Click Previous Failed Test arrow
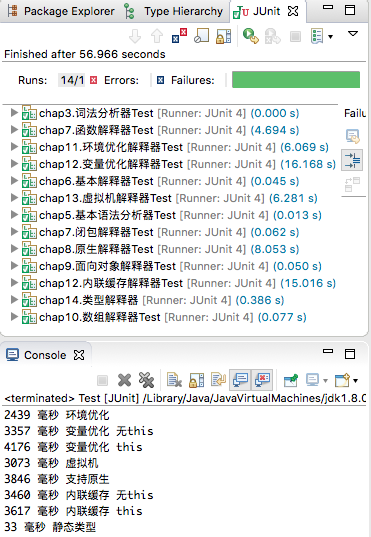Viewport: 371px width, 537px height. pos(157,36)
